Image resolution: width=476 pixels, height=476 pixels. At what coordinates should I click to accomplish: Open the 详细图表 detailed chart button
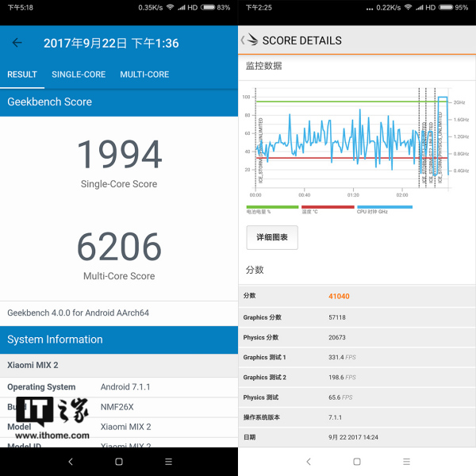tap(272, 237)
